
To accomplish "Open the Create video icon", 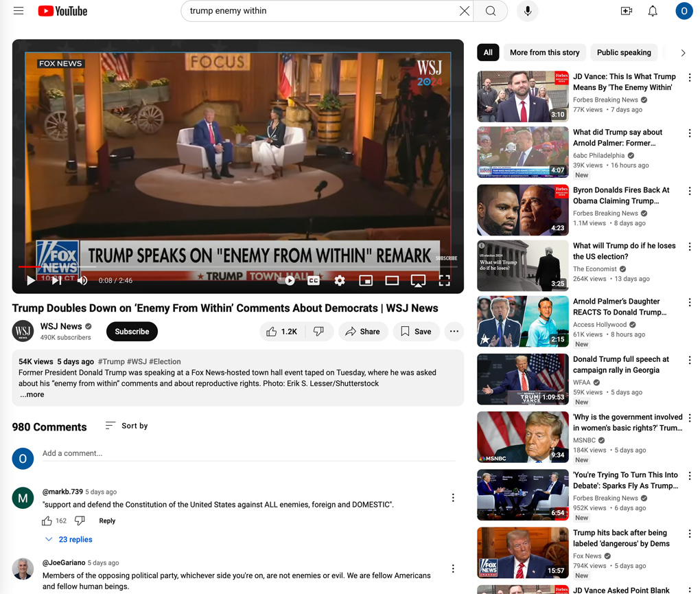I will [x=627, y=11].
